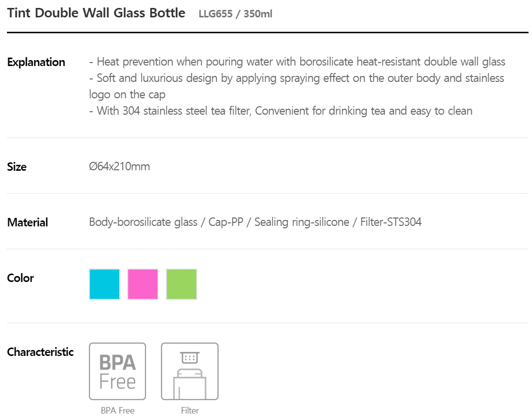Click the Body-borosilicate glass material text

point(143,222)
